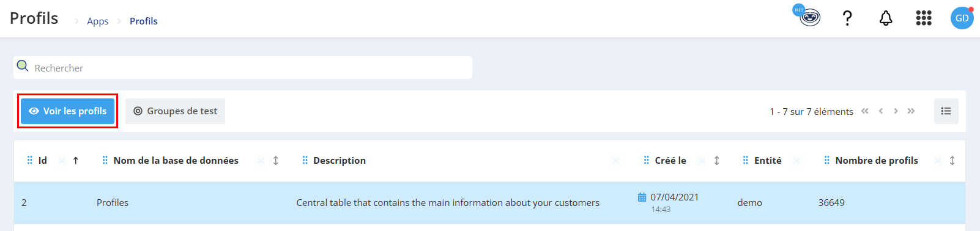
Task: Open the help question mark icon
Action: (847, 18)
